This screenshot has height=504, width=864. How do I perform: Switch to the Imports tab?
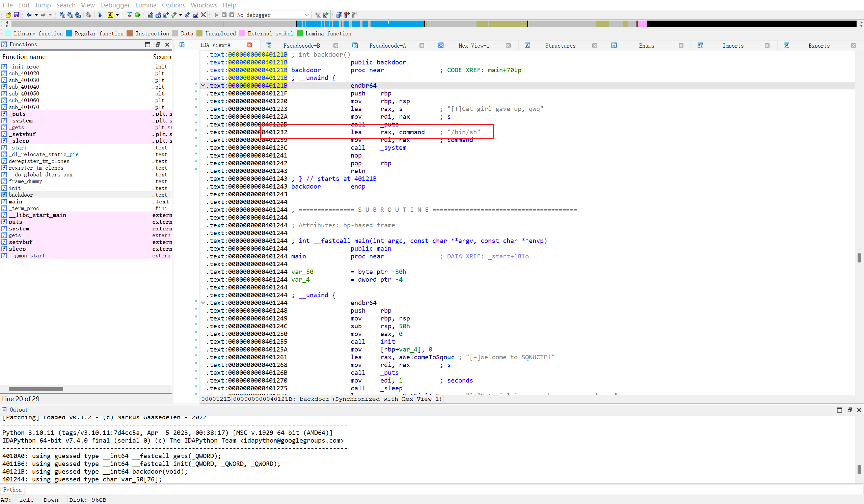[x=733, y=46]
